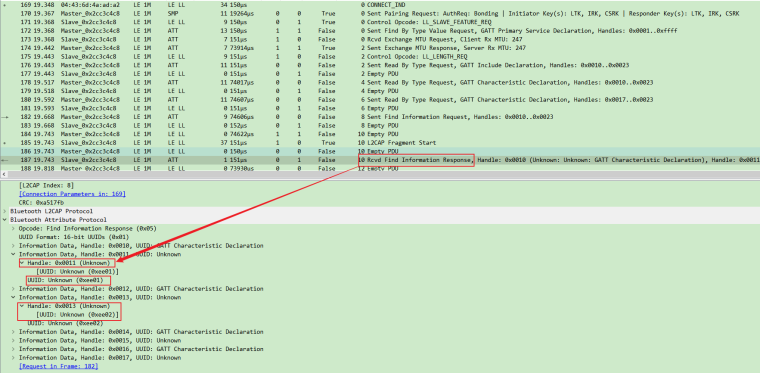Follow the Request in Frame: 182 link
This screenshot has width=760, height=373.
(x=58, y=367)
